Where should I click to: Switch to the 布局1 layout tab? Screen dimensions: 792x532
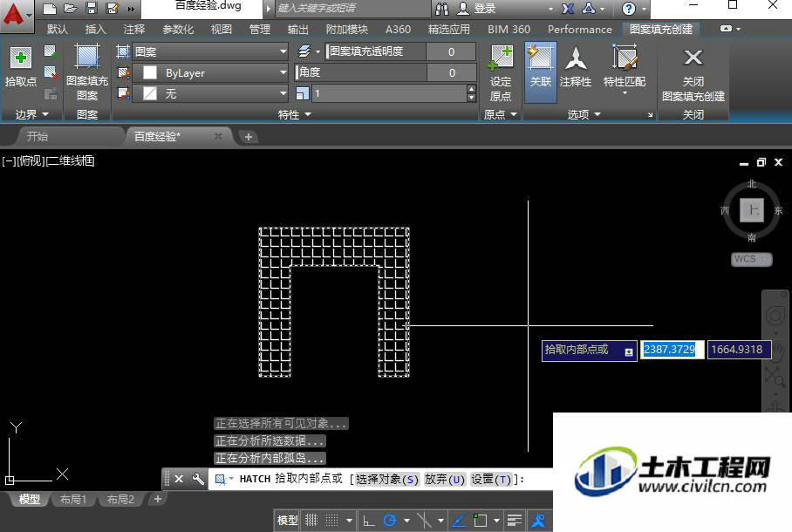(73, 499)
